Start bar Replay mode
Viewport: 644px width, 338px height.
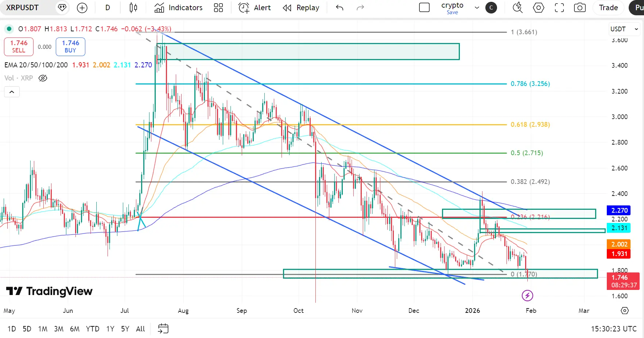pos(301,8)
